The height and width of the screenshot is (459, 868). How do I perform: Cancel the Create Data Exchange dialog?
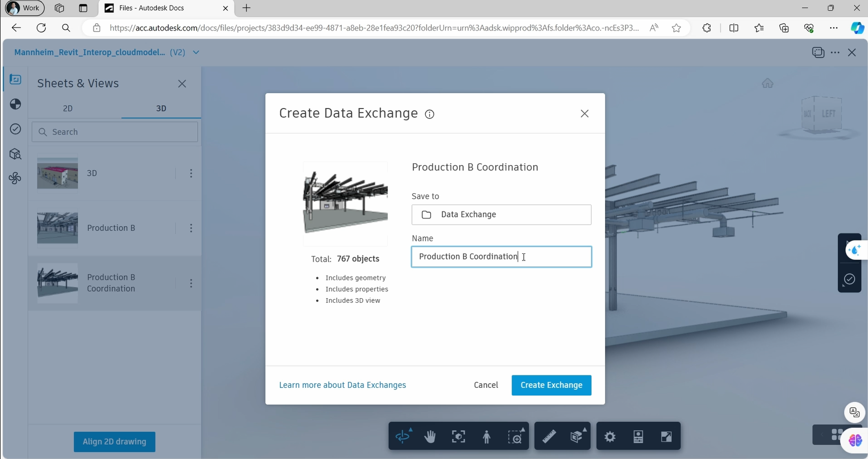tap(486, 385)
